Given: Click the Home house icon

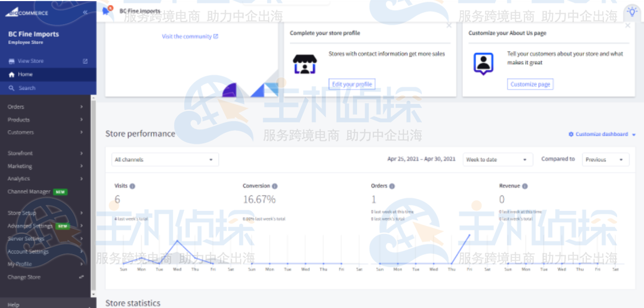Looking at the screenshot, I should [12, 75].
